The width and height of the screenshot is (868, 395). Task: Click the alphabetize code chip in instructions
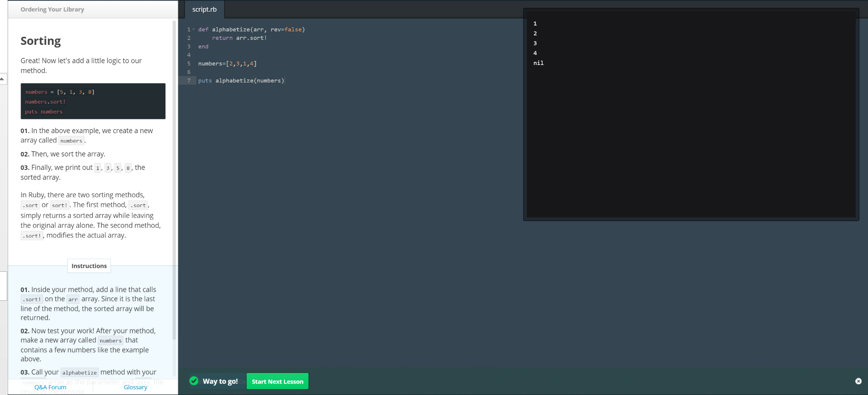(x=79, y=373)
